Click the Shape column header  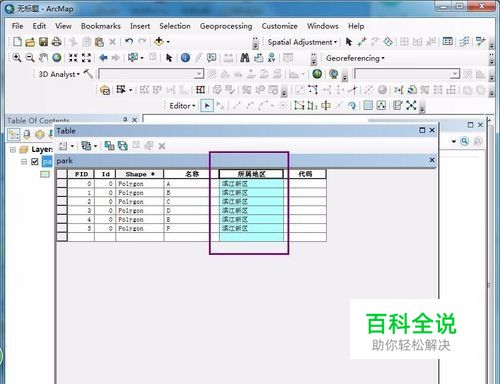(x=140, y=174)
